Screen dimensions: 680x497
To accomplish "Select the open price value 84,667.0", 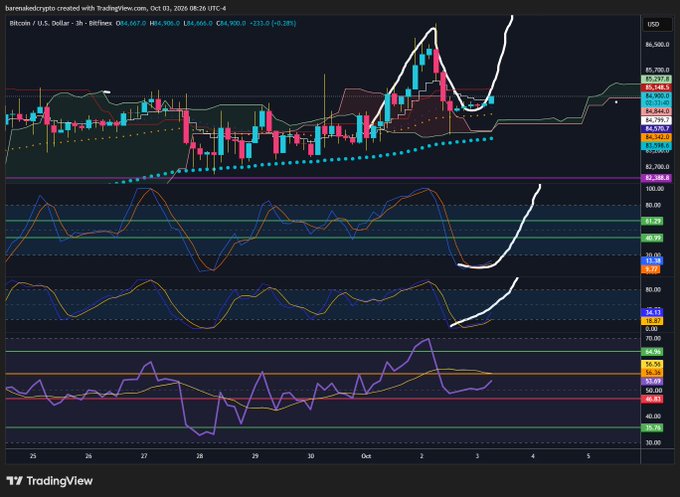I will tap(132, 23).
